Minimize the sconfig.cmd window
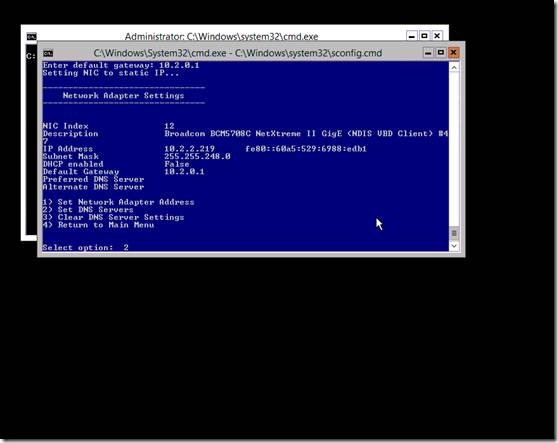Viewport: 558px width, 443px height. pos(428,53)
